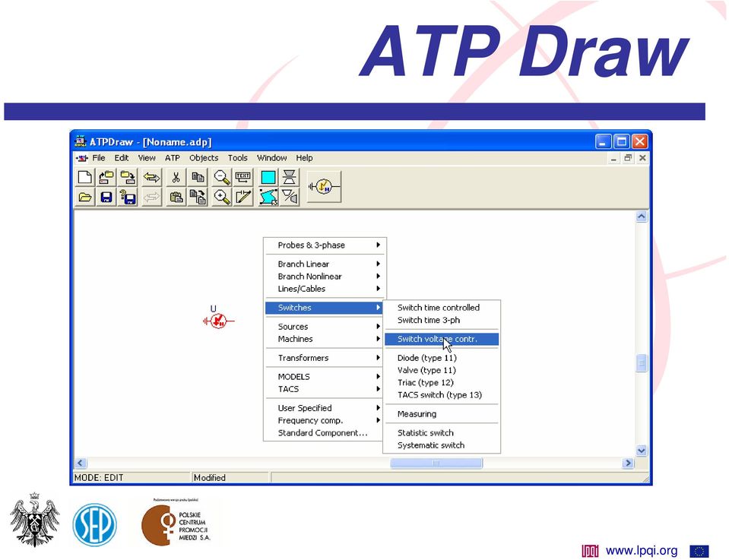Screen dimensions: 729x560
Task: Open the File menu
Action: (x=99, y=158)
